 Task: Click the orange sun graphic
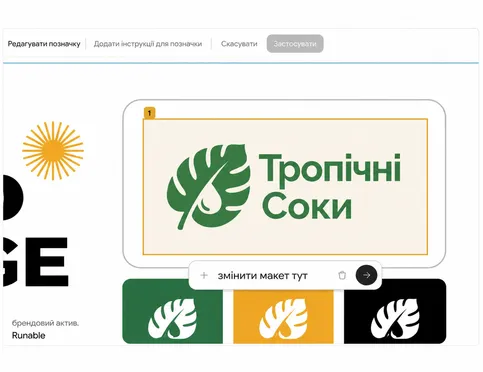pyautogui.click(x=53, y=151)
